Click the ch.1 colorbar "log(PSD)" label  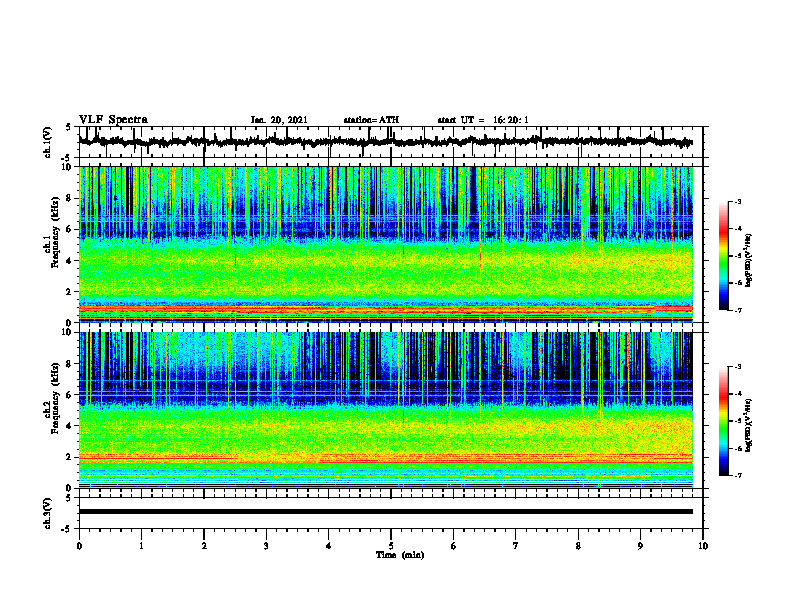(x=748, y=260)
